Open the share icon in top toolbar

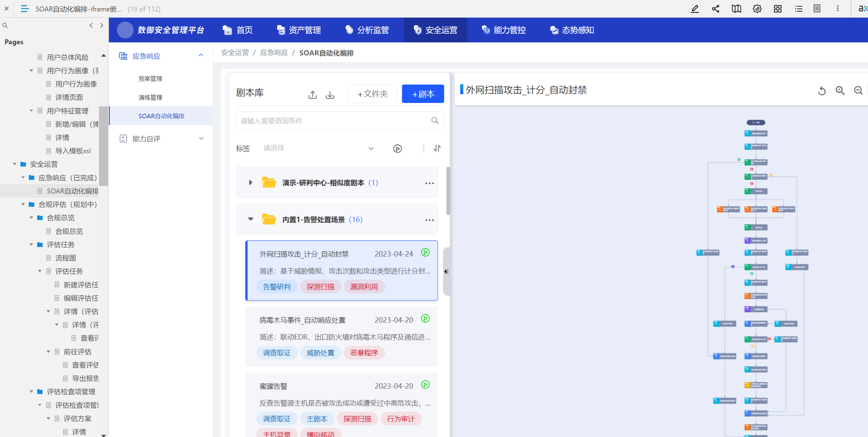coord(715,9)
